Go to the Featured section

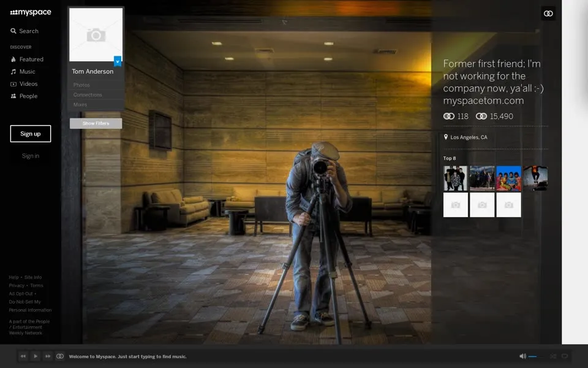click(27, 59)
